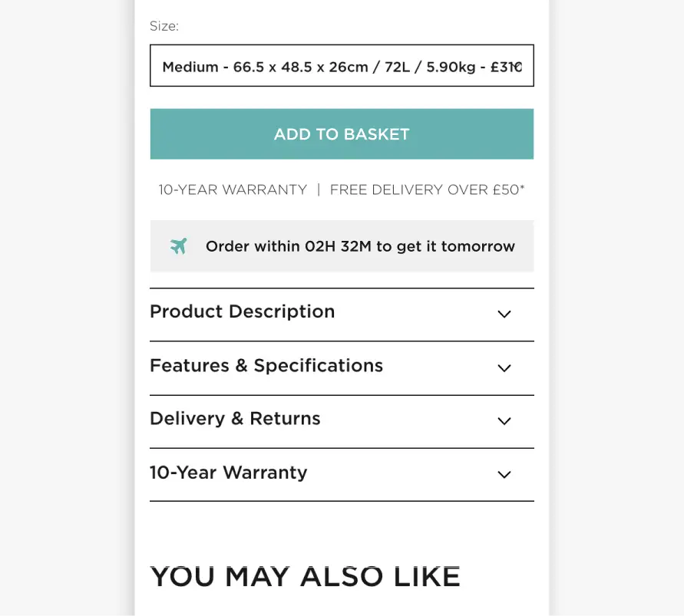Click FREE DELIVERY OVER £50 text
The width and height of the screenshot is (684, 616).
coord(427,189)
